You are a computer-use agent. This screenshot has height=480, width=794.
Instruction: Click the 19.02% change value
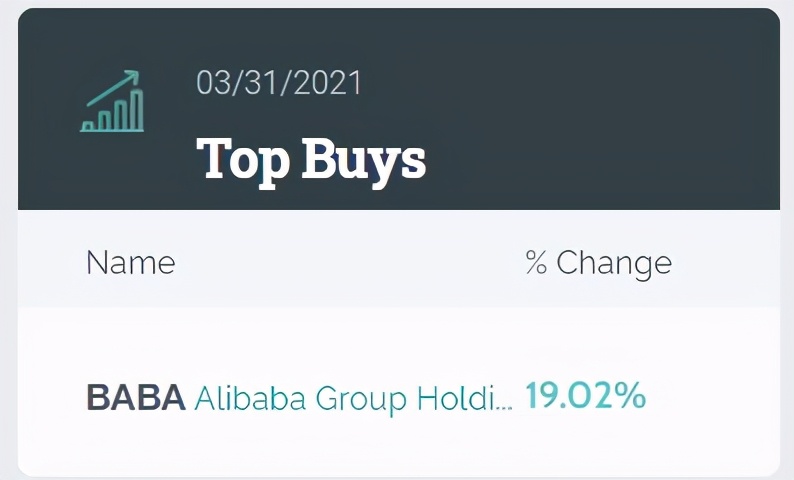(585, 395)
